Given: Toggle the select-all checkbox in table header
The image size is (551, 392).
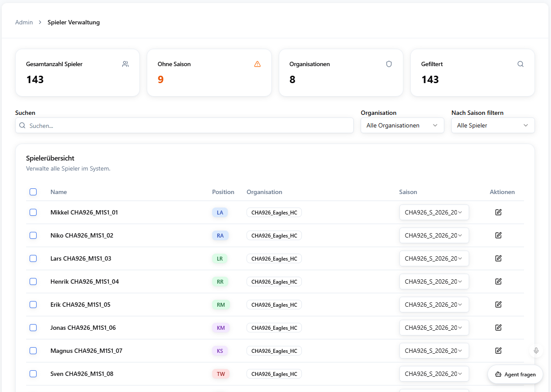Looking at the screenshot, I should (x=33, y=192).
